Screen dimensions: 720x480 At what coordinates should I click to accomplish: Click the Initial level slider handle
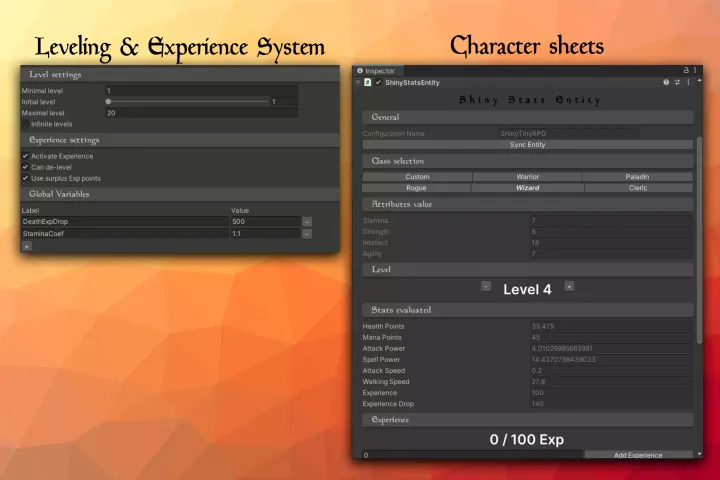108,102
